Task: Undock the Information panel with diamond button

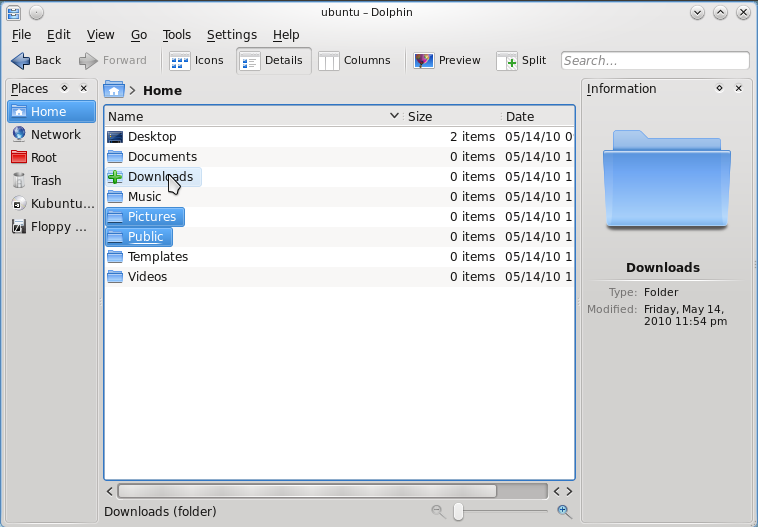Action: pos(719,88)
